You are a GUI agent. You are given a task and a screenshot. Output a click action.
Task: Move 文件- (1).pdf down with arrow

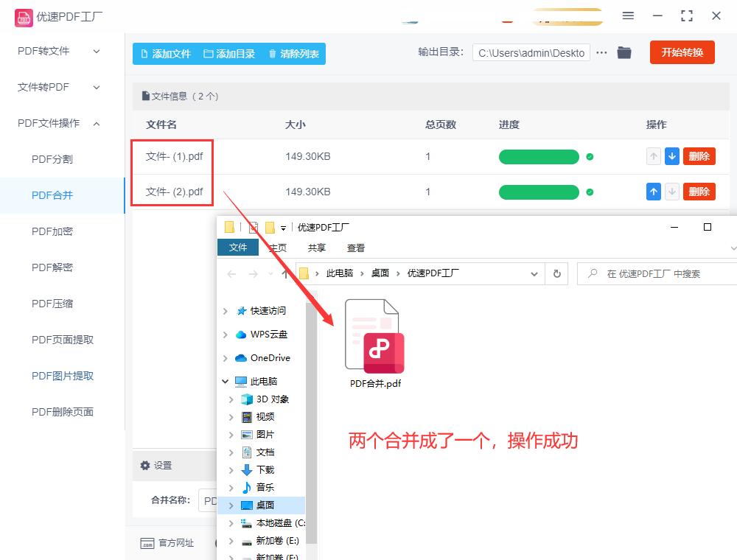pos(672,156)
